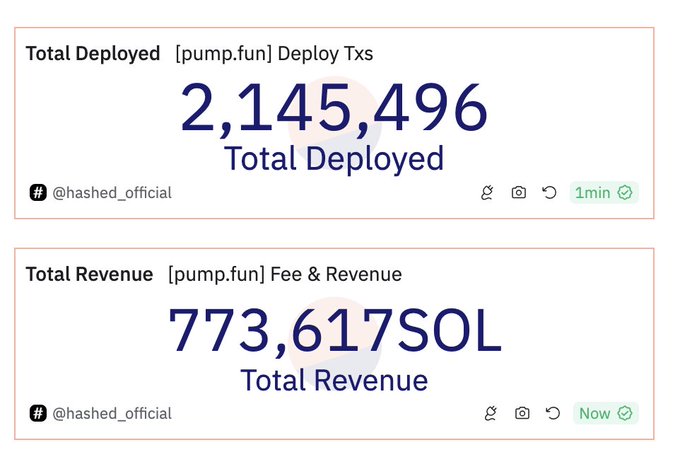The image size is (680, 457).
Task: Click the camera screenshot icon in Total Revenue card
Action: 522,413
